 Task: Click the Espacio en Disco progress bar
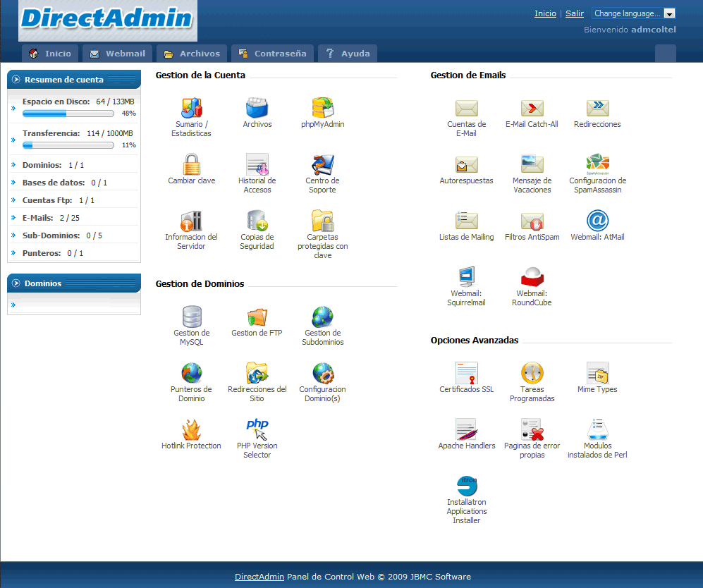click(68, 114)
